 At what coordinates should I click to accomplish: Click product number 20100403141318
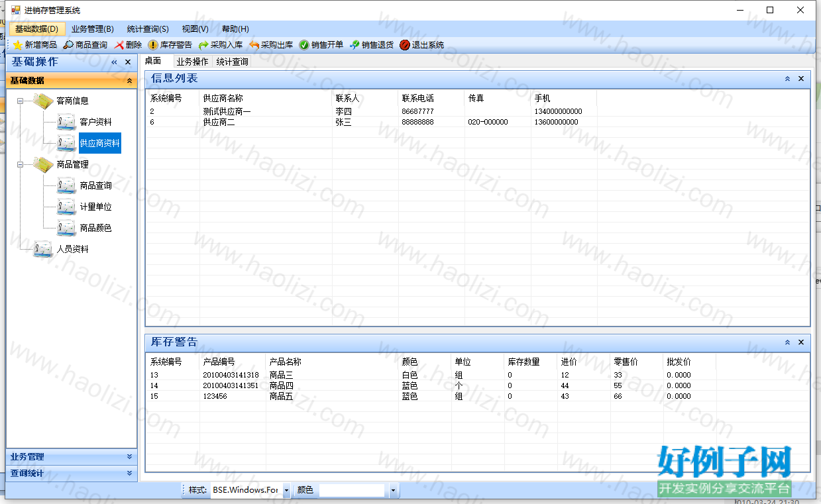pos(231,375)
